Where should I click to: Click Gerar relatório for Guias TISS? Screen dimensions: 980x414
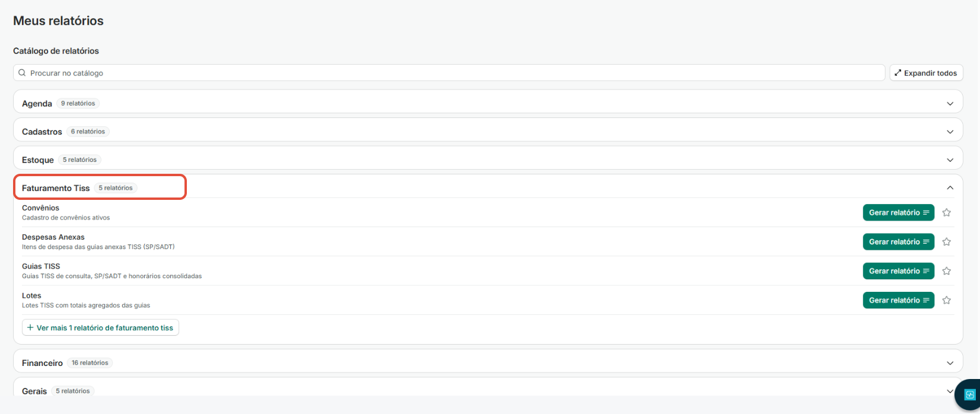(x=898, y=271)
